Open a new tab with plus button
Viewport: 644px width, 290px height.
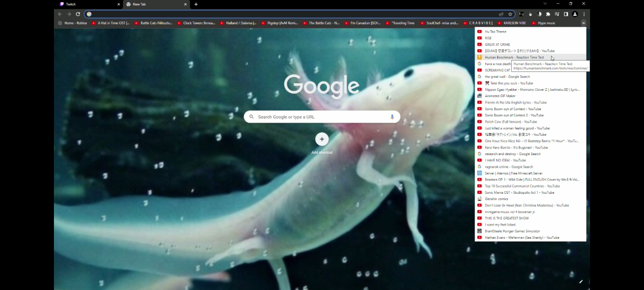click(196, 4)
